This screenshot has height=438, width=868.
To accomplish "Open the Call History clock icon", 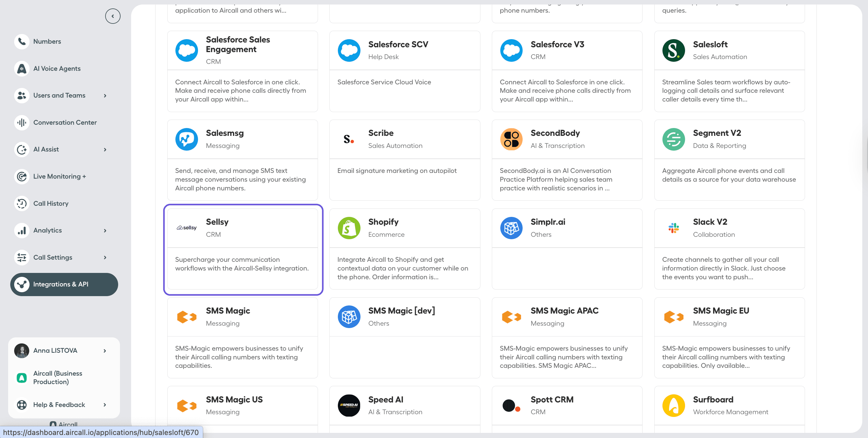I will (x=22, y=203).
